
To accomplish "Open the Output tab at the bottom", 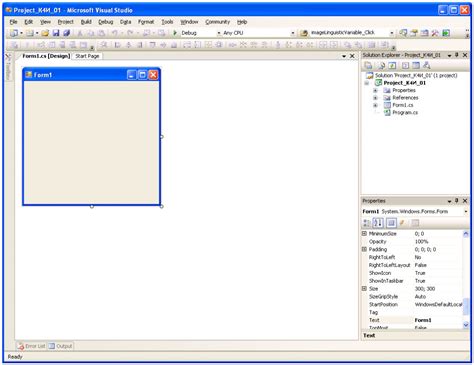I will (60, 346).
